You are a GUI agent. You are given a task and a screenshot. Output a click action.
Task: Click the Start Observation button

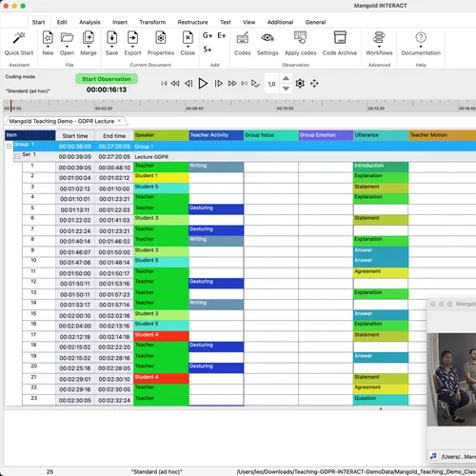pos(107,79)
